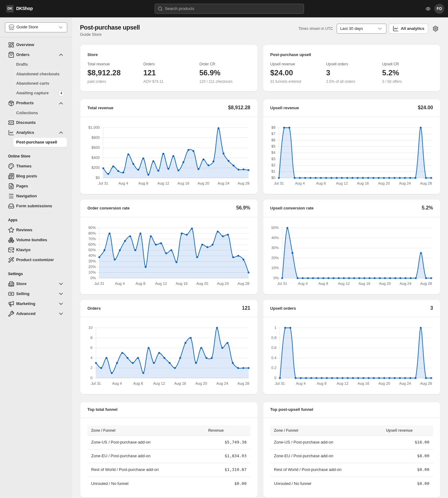The height and width of the screenshot is (498, 448).
Task: Click the Upsell revenue column header
Action: point(399,430)
